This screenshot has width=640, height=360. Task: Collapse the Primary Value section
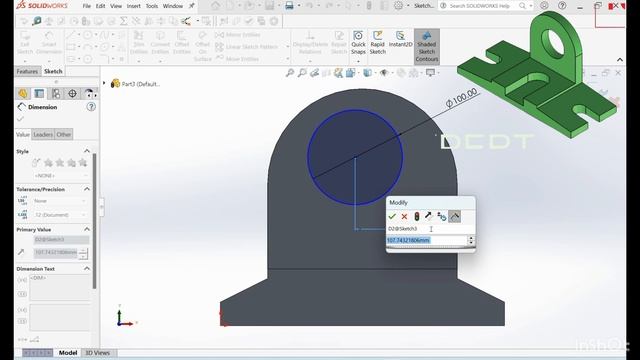(87, 229)
